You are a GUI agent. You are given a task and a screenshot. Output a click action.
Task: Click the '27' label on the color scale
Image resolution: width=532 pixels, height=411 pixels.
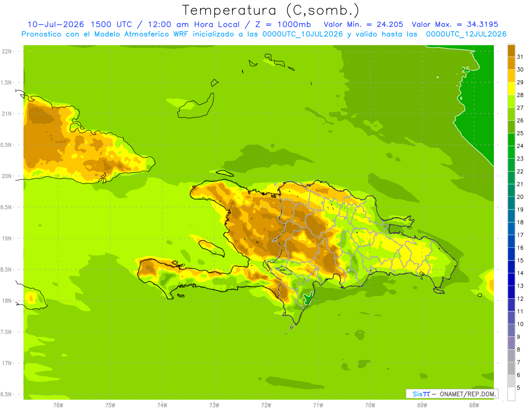click(x=520, y=108)
